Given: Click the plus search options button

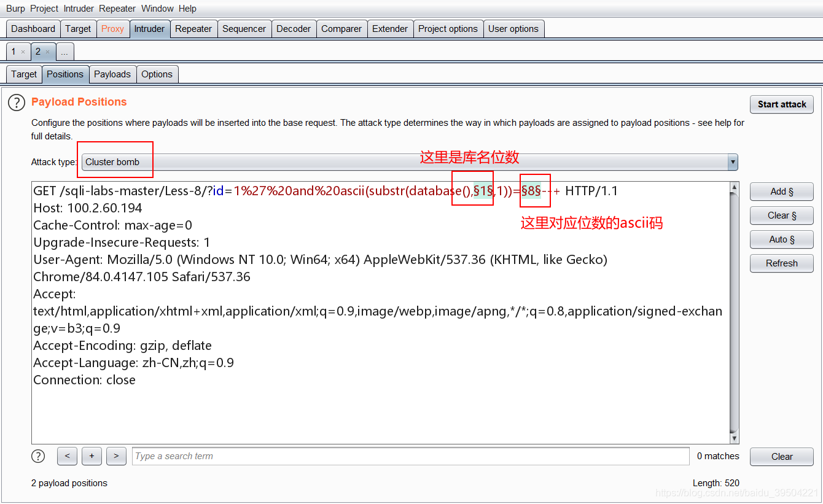Looking at the screenshot, I should pyautogui.click(x=92, y=456).
